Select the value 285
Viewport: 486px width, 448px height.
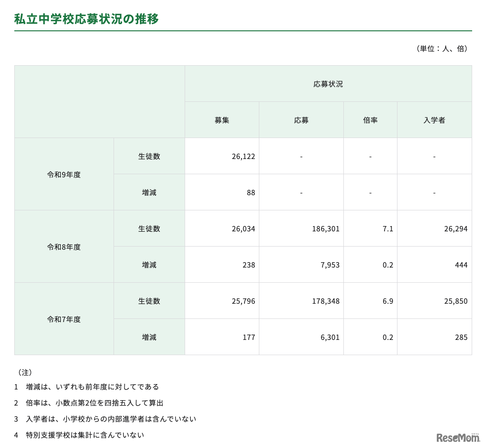pyautogui.click(x=461, y=337)
